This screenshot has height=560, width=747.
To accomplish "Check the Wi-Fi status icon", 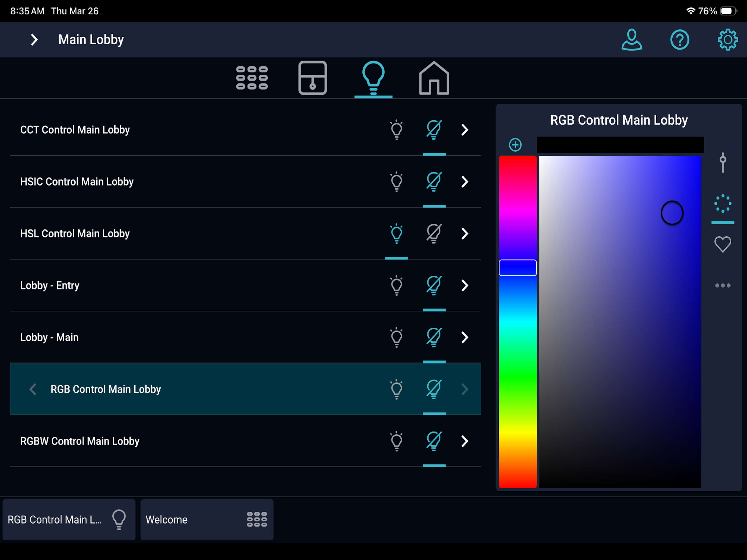I will (x=691, y=11).
